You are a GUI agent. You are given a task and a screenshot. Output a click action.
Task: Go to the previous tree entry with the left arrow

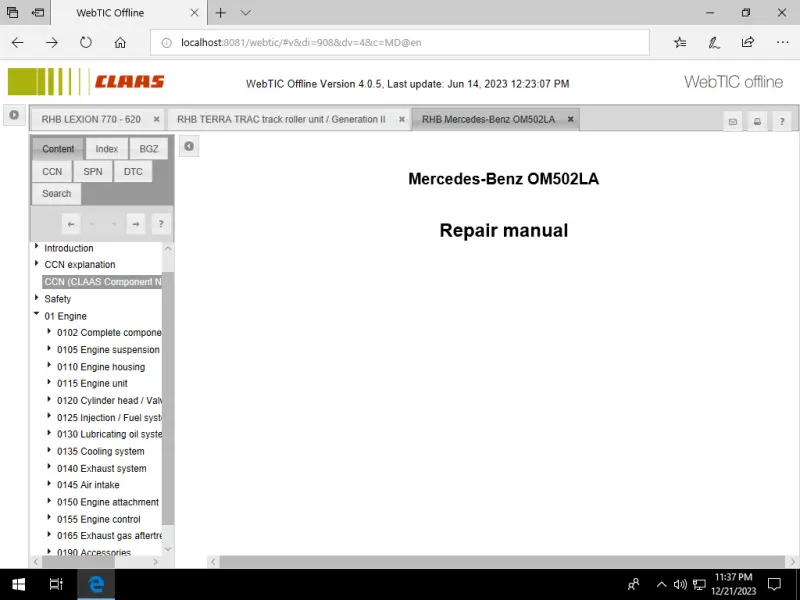(71, 223)
